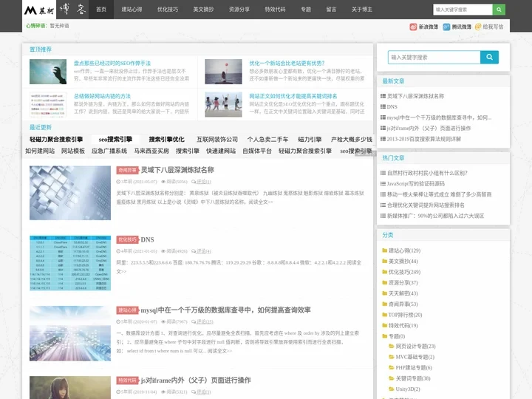Open article 优化一个新站会比老站更有优势

(x=287, y=63)
